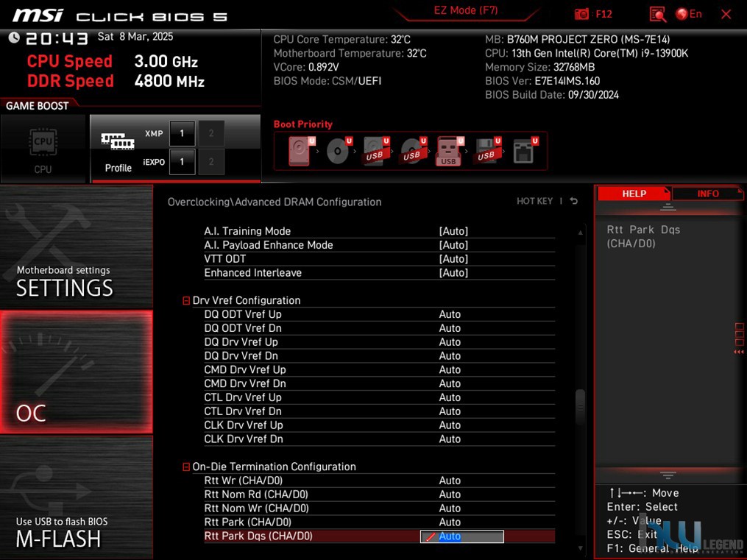Click the DQ ODT Vref Dn Auto value
This screenshot has width=747, height=560.
pos(450,328)
